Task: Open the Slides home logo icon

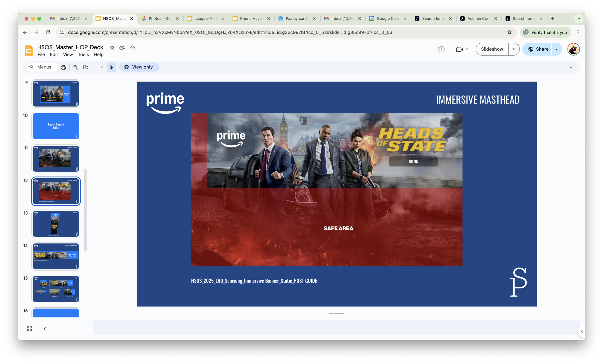Action: (29, 50)
